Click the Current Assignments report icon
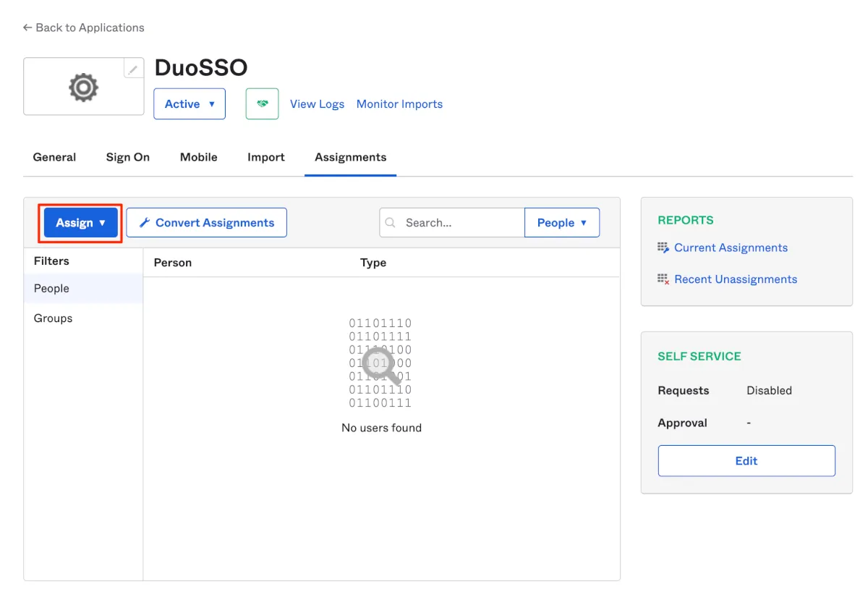The height and width of the screenshot is (592, 868). point(663,248)
